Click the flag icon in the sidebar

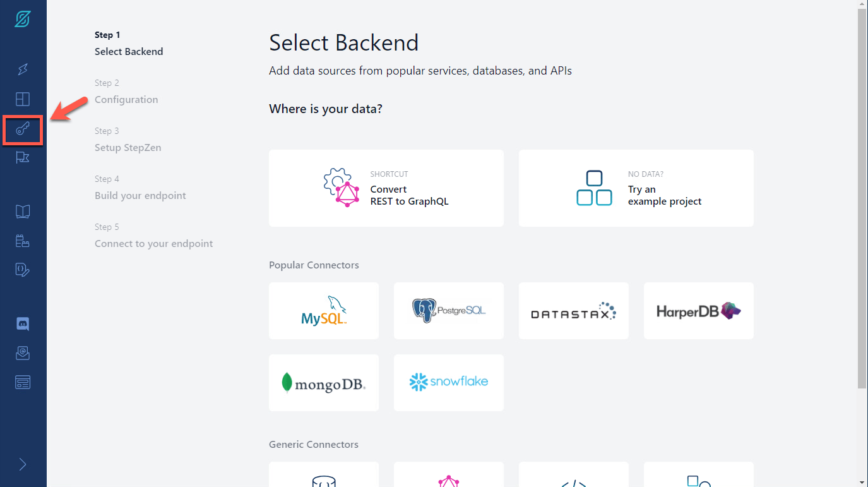coord(23,158)
